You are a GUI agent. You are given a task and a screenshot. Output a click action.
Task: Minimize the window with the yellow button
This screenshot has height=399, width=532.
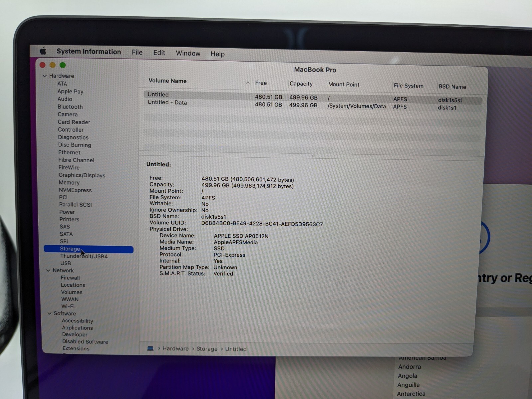coord(53,65)
